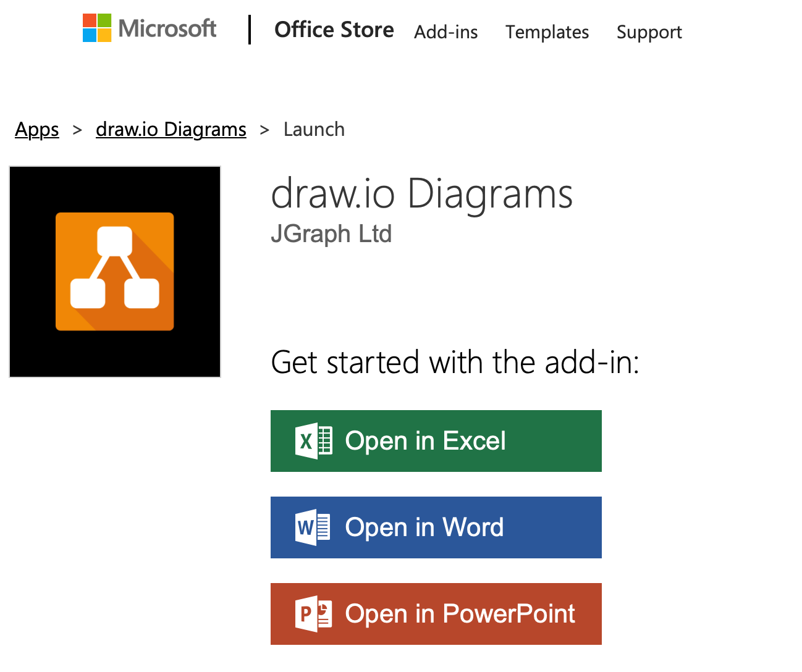Click the Microsoft wordmark in the header
The width and height of the screenshot is (802, 672).
[167, 28]
